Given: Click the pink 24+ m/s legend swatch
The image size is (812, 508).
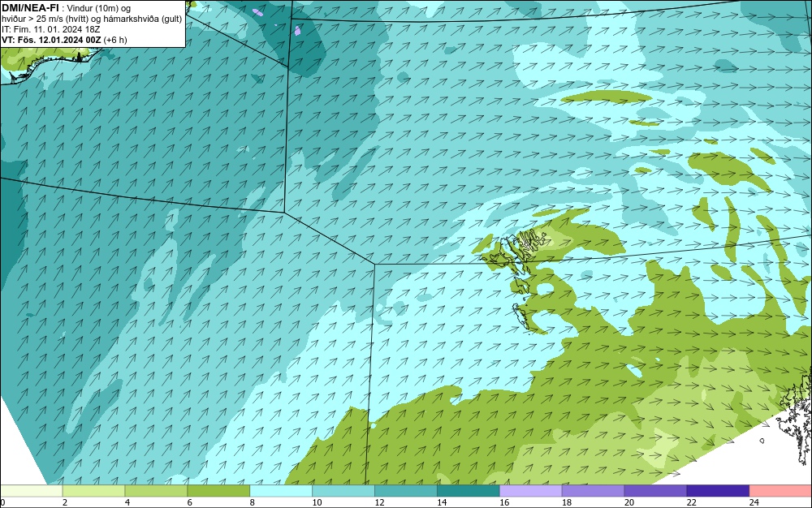Looking at the screenshot, I should pos(780,491).
